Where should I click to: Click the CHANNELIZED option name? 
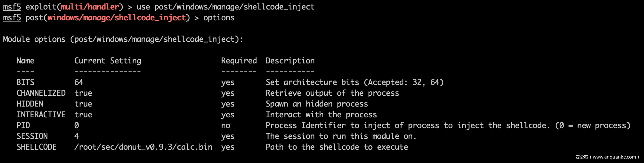pos(41,93)
